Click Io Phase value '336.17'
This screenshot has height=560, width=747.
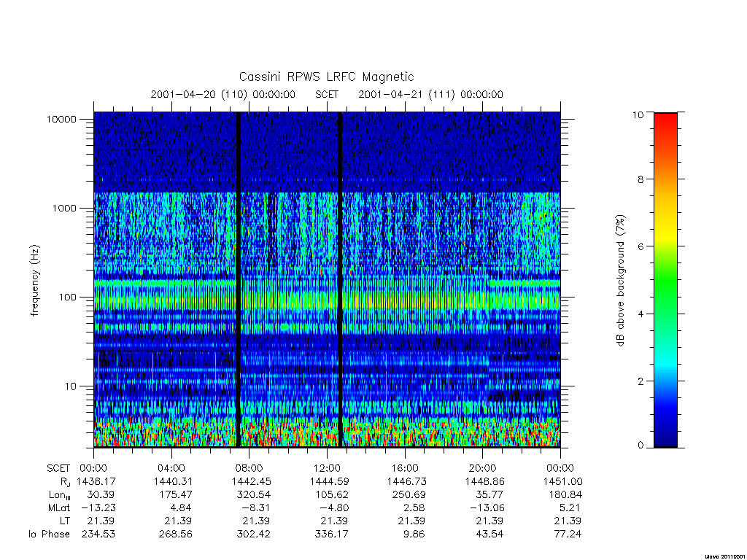(x=332, y=534)
